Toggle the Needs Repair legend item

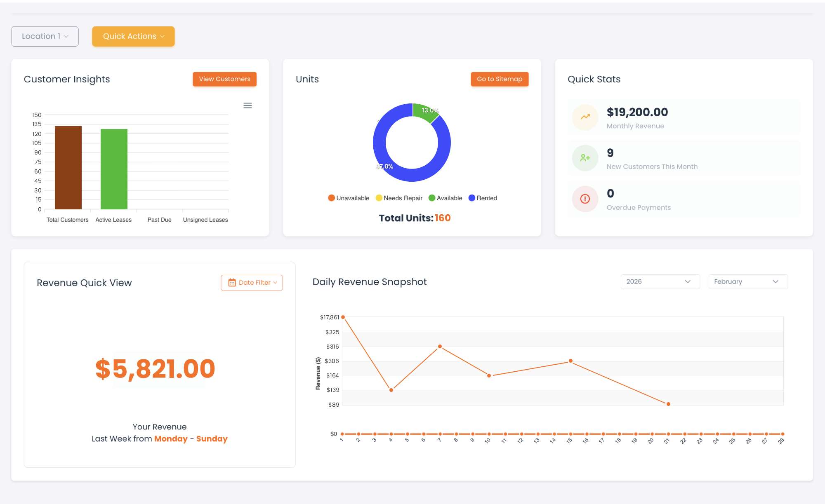tap(399, 198)
